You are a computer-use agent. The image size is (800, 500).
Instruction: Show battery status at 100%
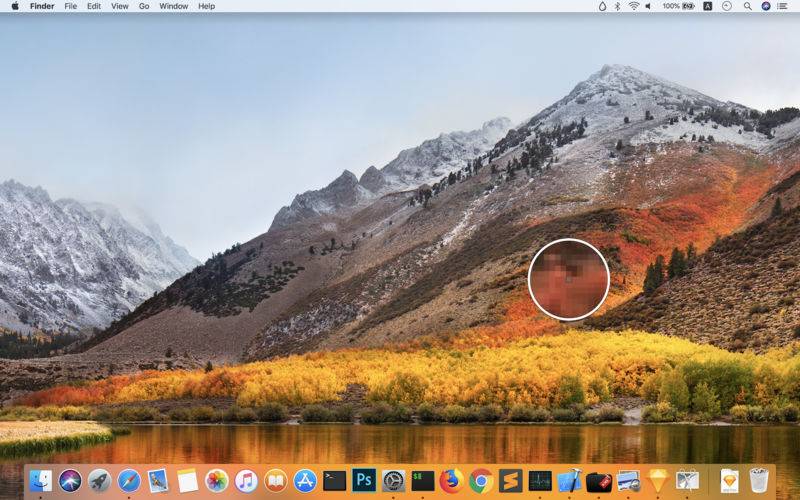[679, 6]
